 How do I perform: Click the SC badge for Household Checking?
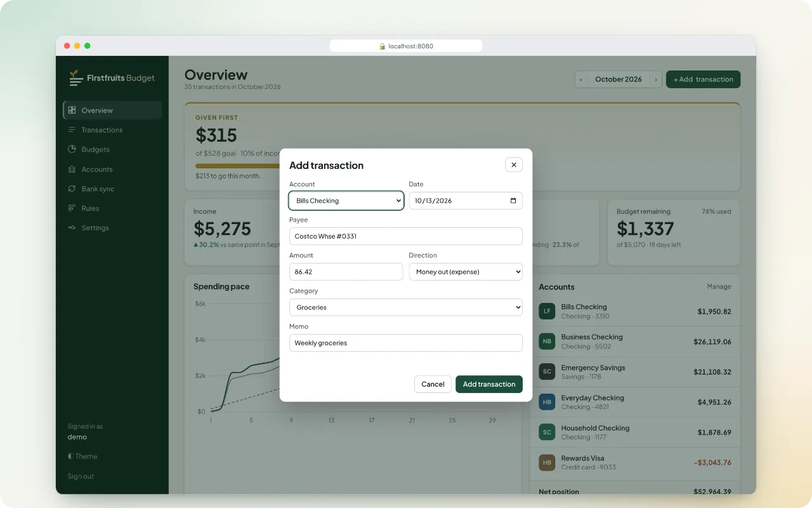click(x=547, y=432)
